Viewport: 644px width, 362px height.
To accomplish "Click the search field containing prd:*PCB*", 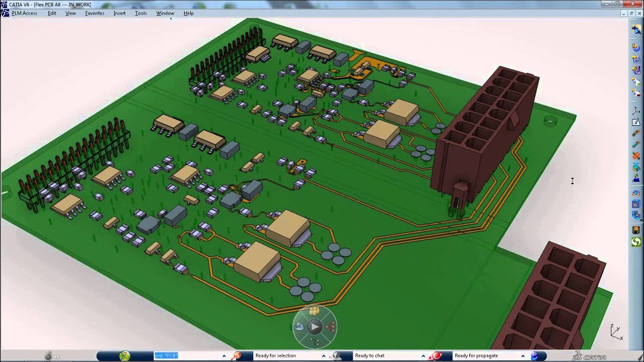I will click(186, 356).
